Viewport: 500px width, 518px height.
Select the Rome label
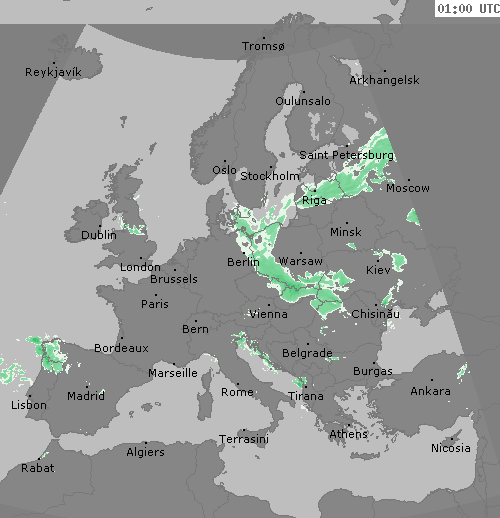click(x=237, y=392)
